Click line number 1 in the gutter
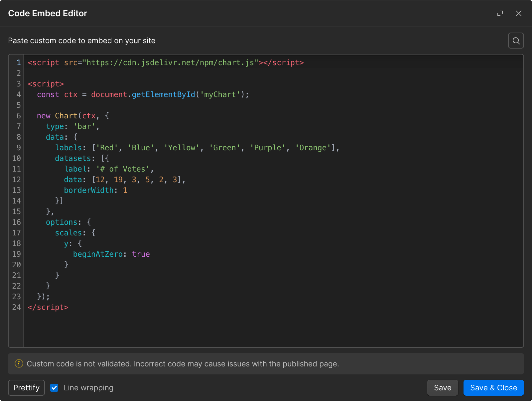The width and height of the screenshot is (532, 401). tap(19, 63)
